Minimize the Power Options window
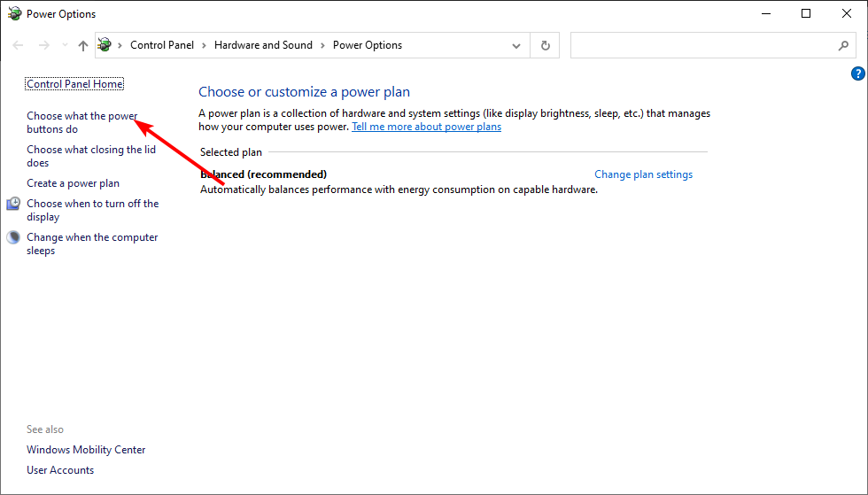The height and width of the screenshot is (495, 868). click(x=766, y=14)
